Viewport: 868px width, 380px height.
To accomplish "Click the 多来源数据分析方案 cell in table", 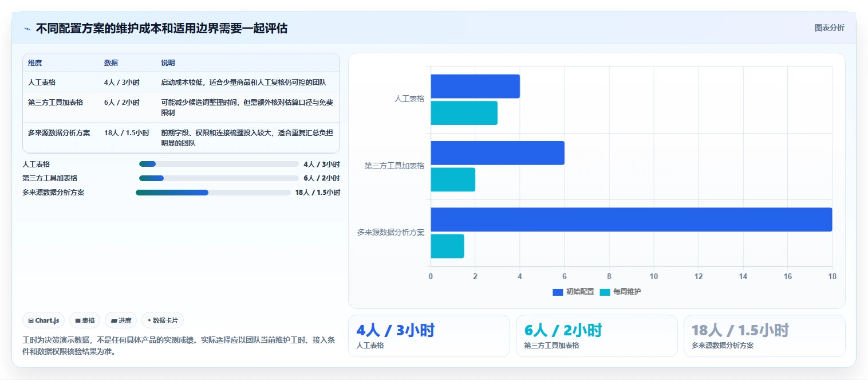I will [x=59, y=133].
